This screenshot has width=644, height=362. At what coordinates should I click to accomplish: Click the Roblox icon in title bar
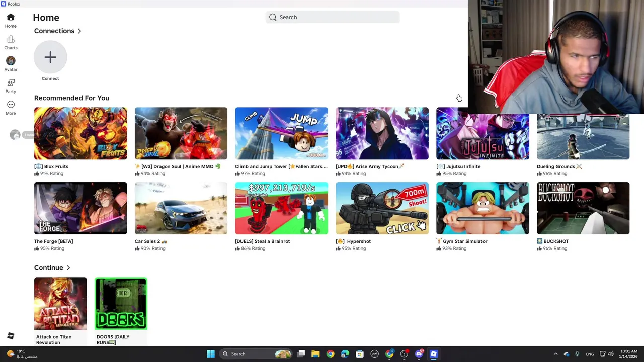pos(4,4)
